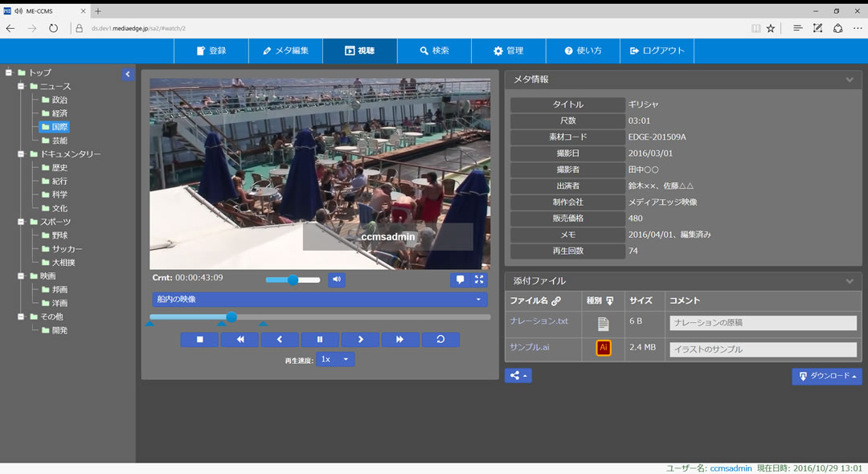The height and width of the screenshot is (474, 868).
Task: Enter fullscreen video mode
Action: (479, 280)
